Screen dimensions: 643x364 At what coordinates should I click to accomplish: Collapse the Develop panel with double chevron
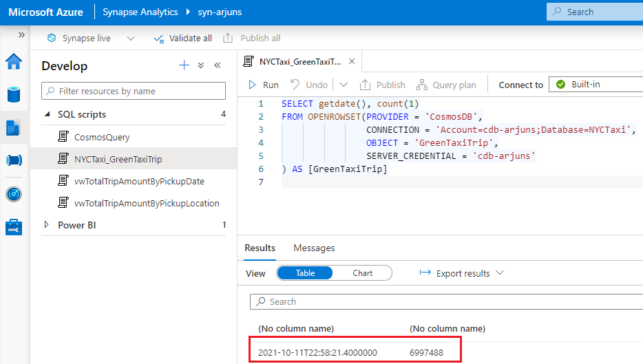click(x=218, y=65)
